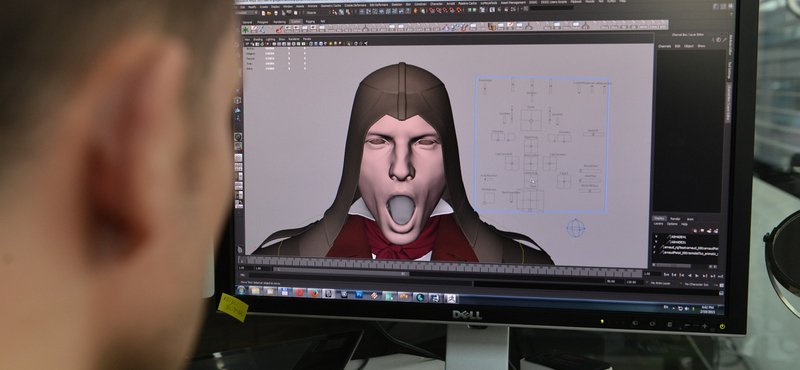The width and height of the screenshot is (800, 370).
Task: Open the Channels menu in Channel Box
Action: pos(664,46)
